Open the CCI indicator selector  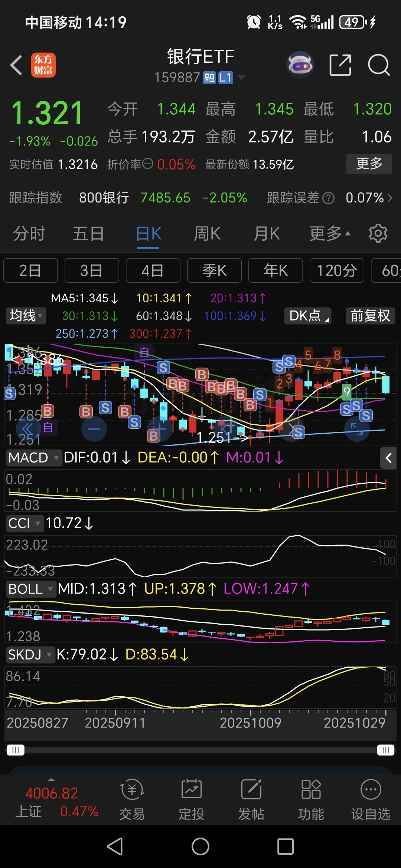pyautogui.click(x=24, y=523)
